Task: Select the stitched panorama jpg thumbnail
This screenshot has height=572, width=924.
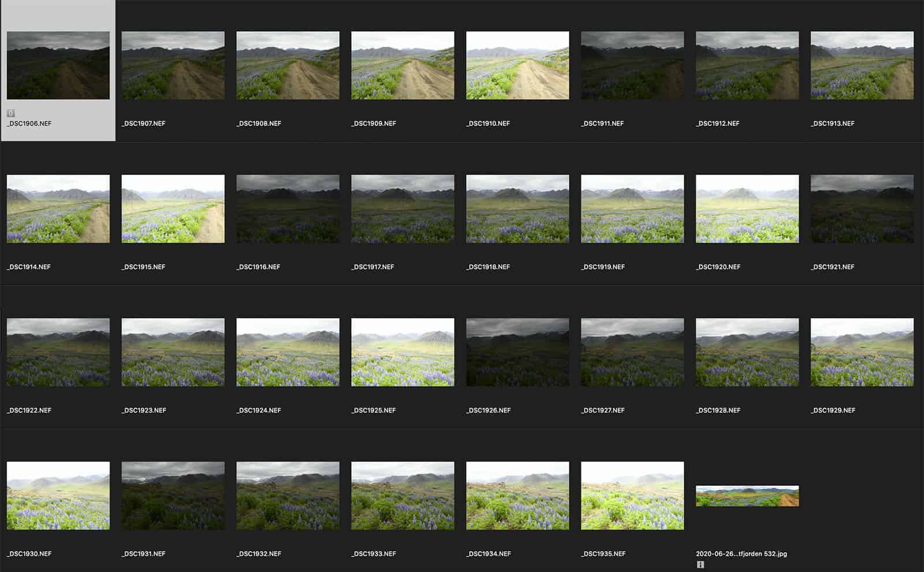Action: coord(747,496)
